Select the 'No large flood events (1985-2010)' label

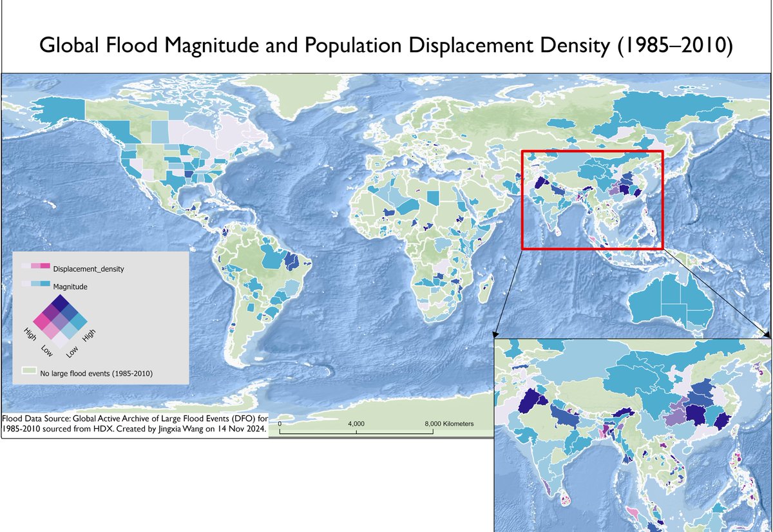96,373
